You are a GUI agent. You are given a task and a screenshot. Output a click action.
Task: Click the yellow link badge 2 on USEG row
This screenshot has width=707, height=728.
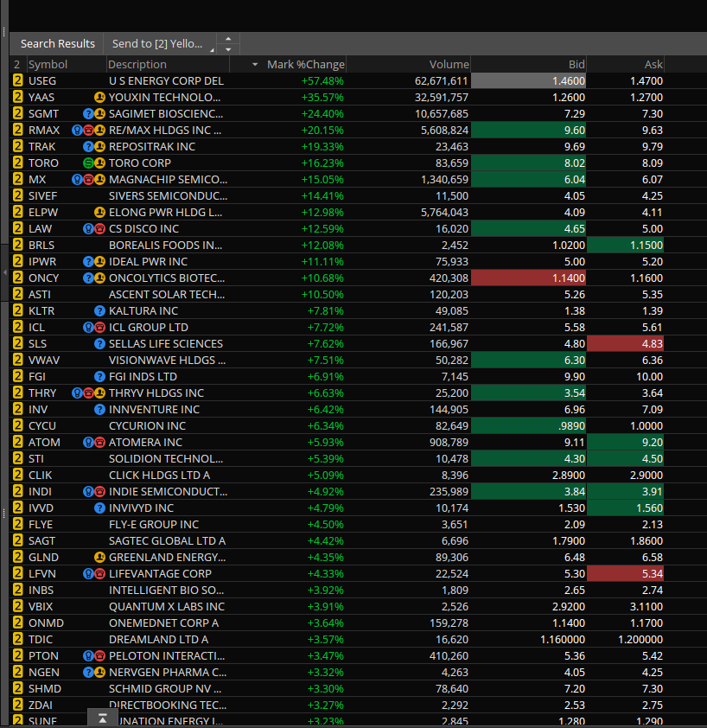17,80
